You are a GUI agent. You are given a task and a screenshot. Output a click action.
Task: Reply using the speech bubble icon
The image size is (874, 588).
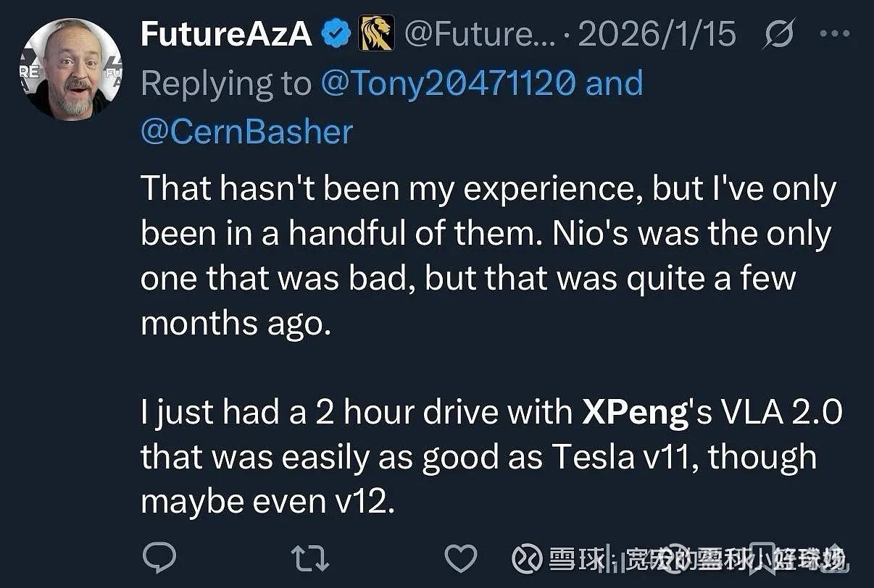159,558
